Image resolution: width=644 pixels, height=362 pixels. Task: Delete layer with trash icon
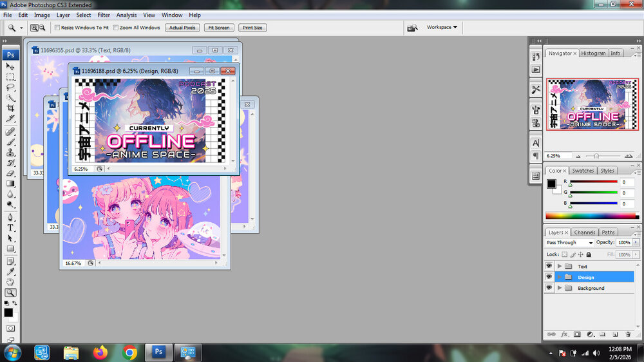point(627,334)
